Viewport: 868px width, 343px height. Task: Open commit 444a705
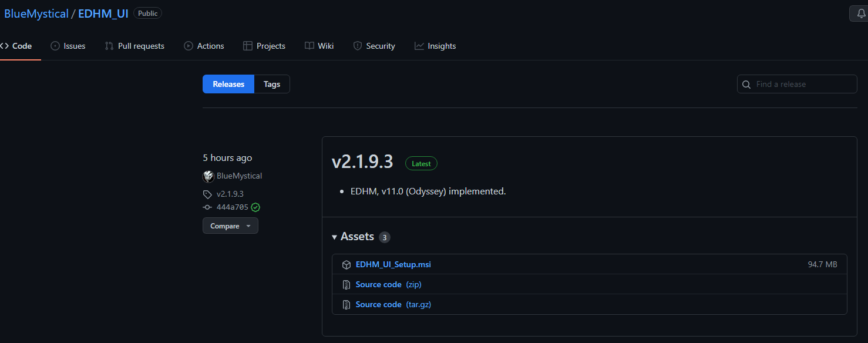point(233,207)
